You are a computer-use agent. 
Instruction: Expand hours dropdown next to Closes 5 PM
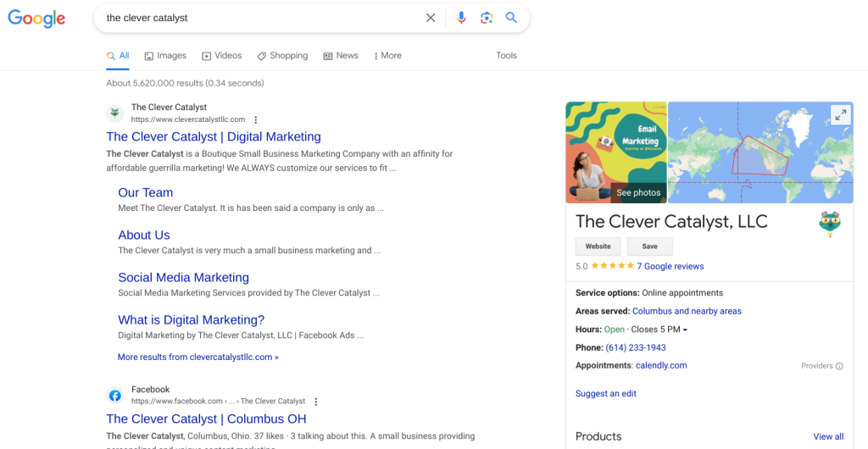pyautogui.click(x=685, y=330)
